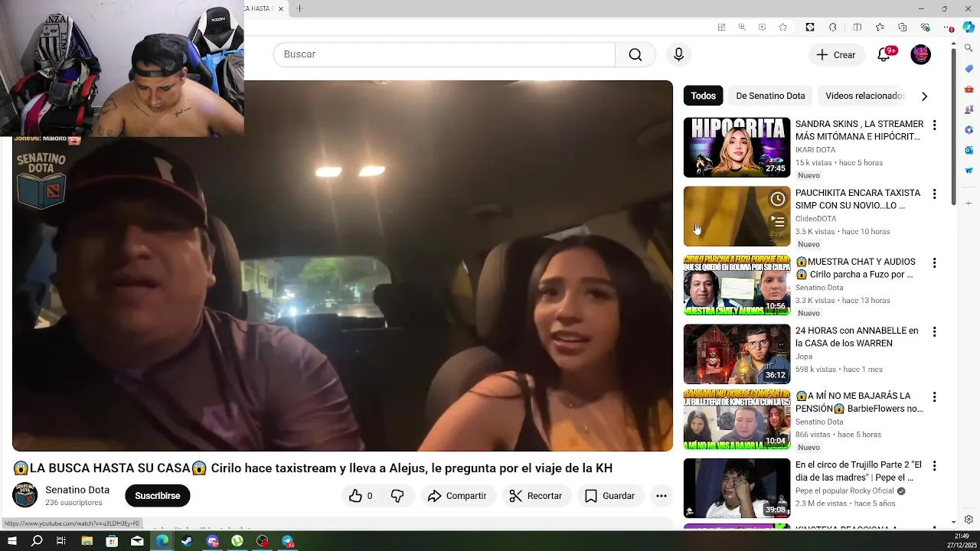Click the picture-in-picture icon in address bar

(x=762, y=28)
